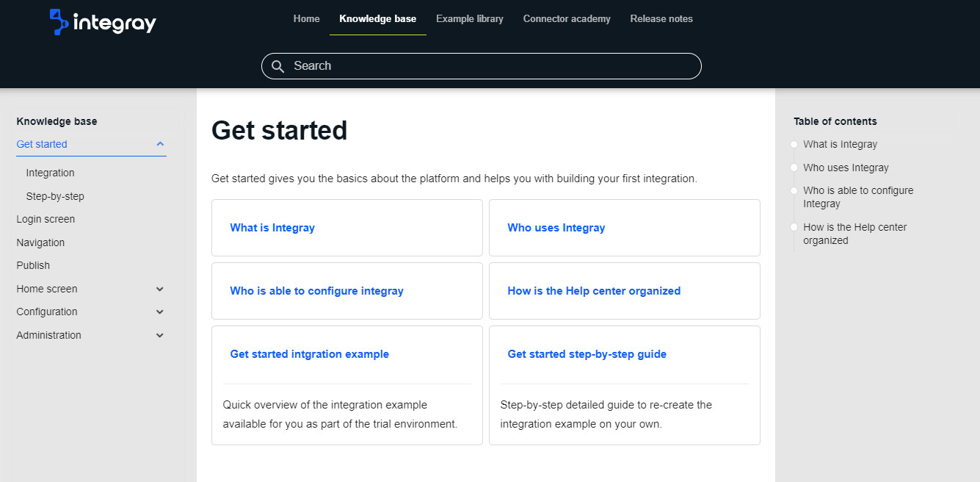Select Publish in the sidebar
Screen dimensions: 980x482
tap(33, 266)
